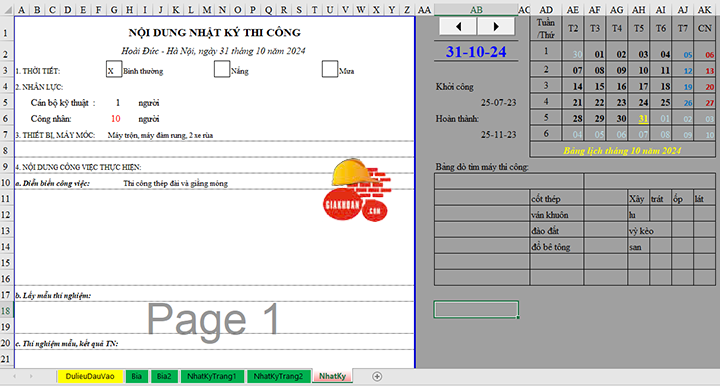Click the next day arrow button
The width and height of the screenshot is (720, 386).
pos(495,27)
